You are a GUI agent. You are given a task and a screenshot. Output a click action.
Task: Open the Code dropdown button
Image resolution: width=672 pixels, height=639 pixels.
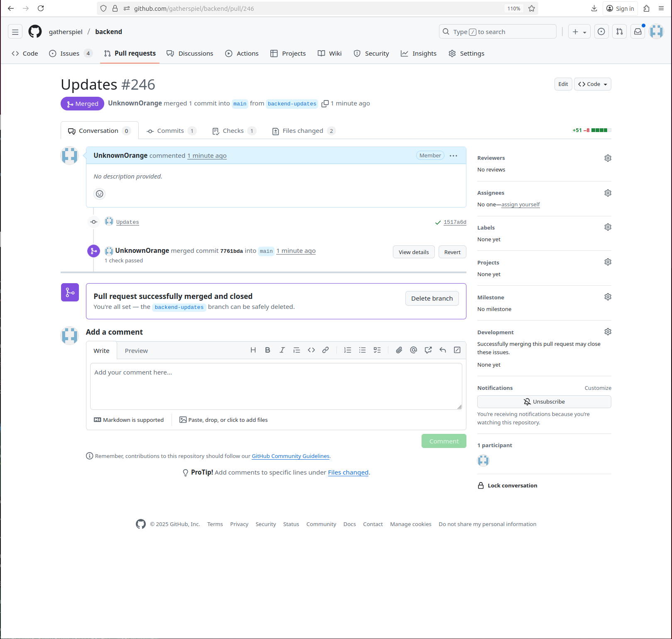point(592,84)
